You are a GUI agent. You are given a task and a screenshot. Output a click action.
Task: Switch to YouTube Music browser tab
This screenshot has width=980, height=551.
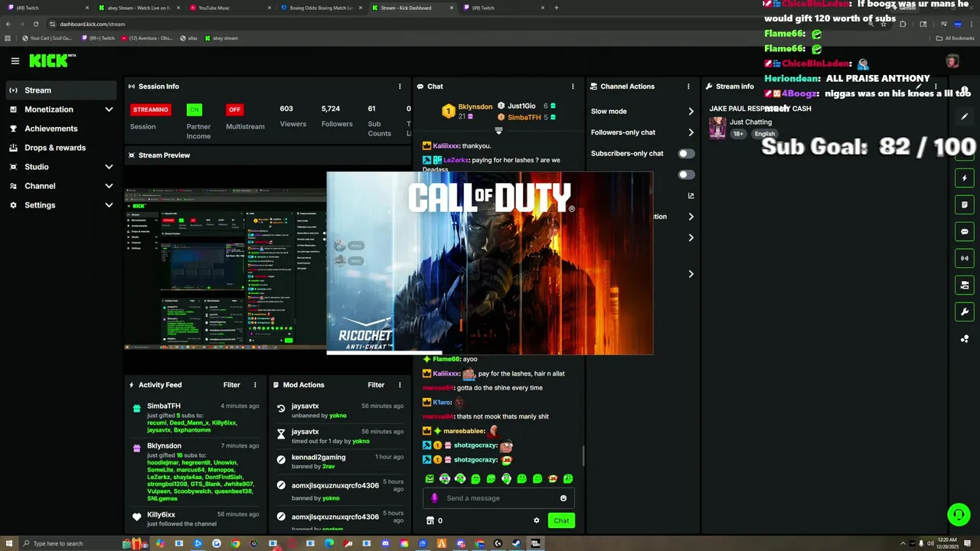tap(231, 8)
